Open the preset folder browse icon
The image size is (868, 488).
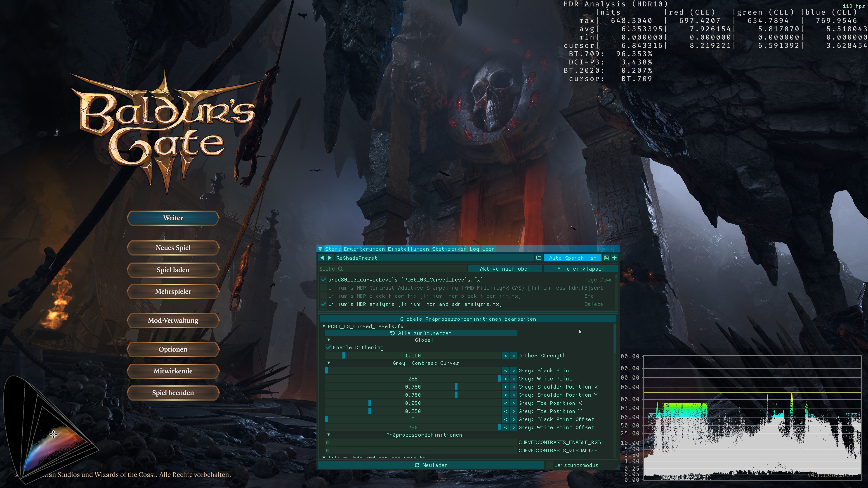pyautogui.click(x=538, y=258)
